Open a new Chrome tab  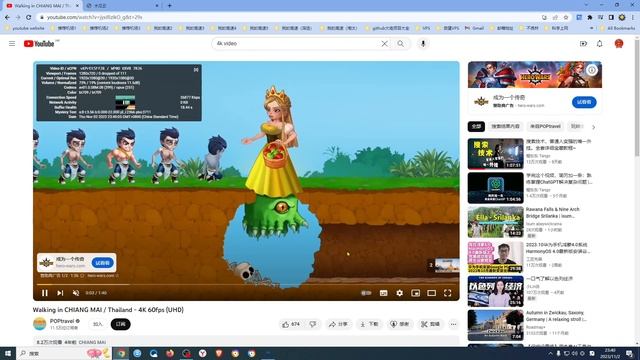(x=169, y=6)
